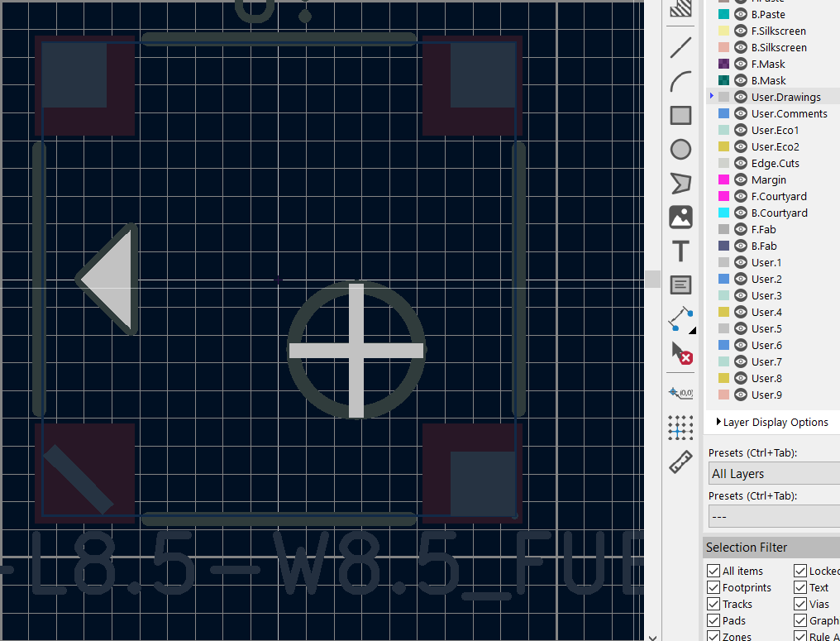Choose the Set Grid Origin tool

click(680, 427)
